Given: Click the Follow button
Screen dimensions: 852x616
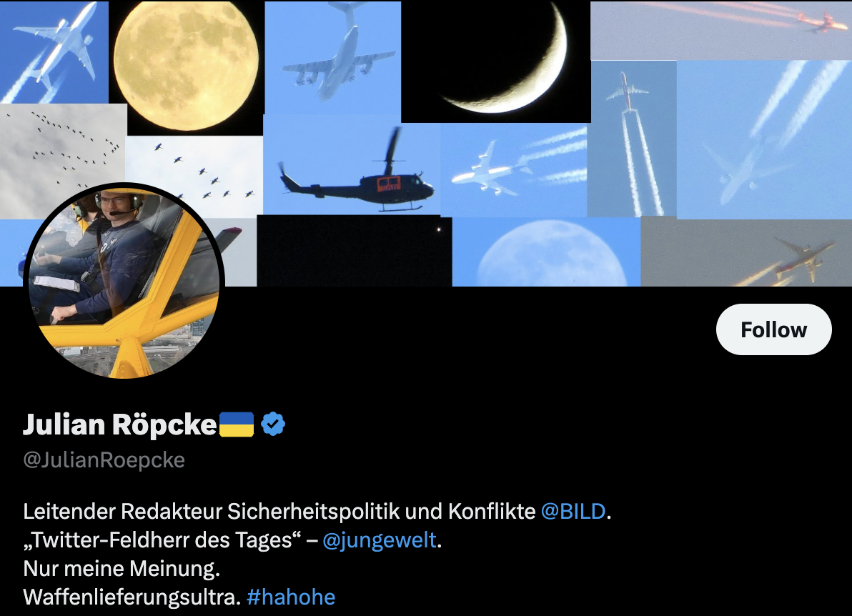Looking at the screenshot, I should (774, 329).
